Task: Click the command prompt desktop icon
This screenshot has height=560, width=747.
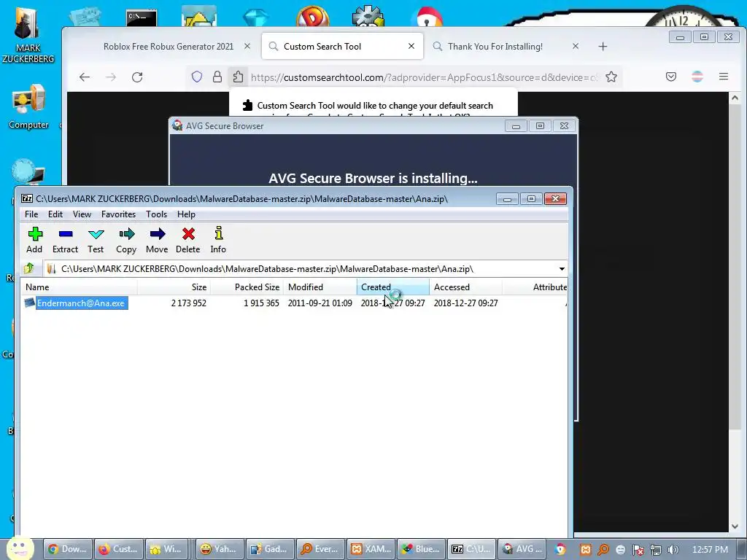Action: pos(142,18)
